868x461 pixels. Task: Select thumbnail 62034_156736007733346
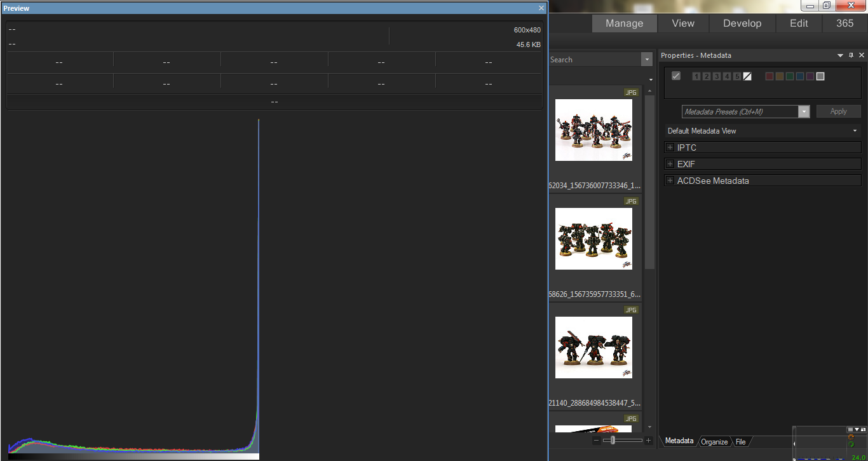pos(593,130)
